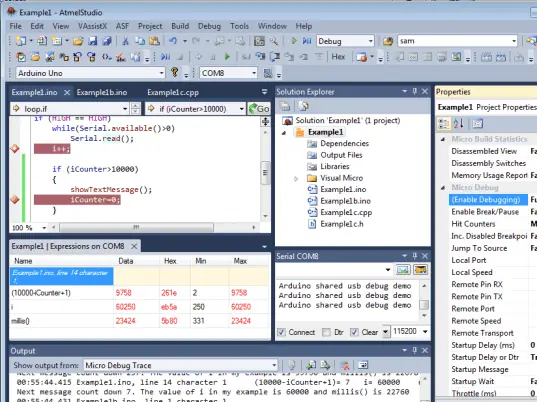Expand the Visual Micro folder
Screen dimensions: 537x402
pos(296,178)
